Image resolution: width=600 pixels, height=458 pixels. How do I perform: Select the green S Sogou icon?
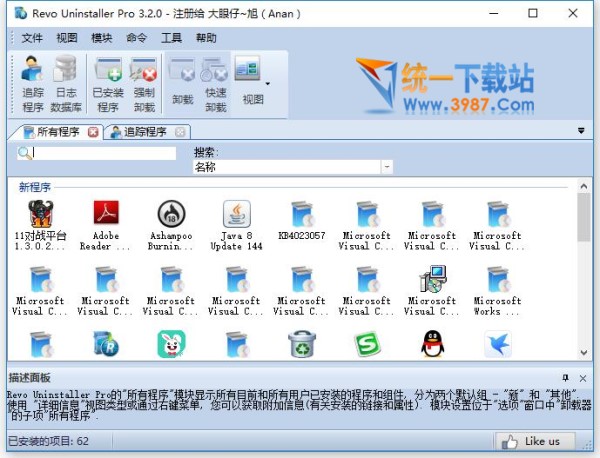[x=367, y=344]
